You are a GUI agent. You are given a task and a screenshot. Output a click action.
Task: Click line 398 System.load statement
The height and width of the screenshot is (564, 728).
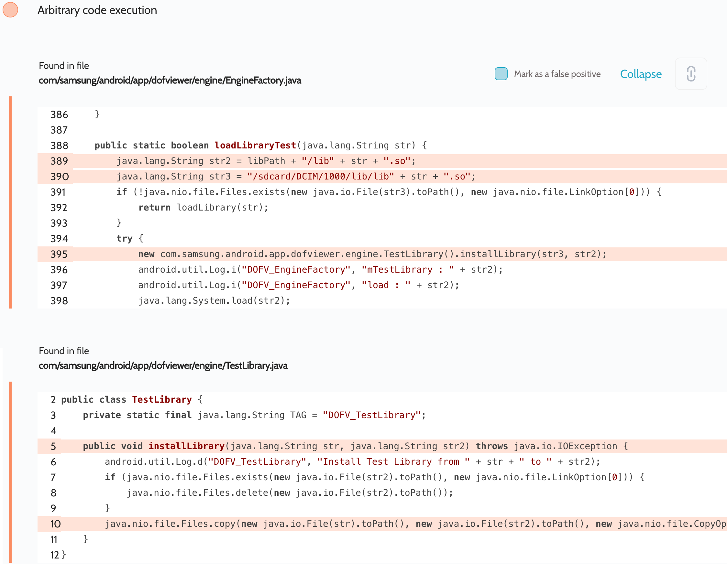[214, 300]
